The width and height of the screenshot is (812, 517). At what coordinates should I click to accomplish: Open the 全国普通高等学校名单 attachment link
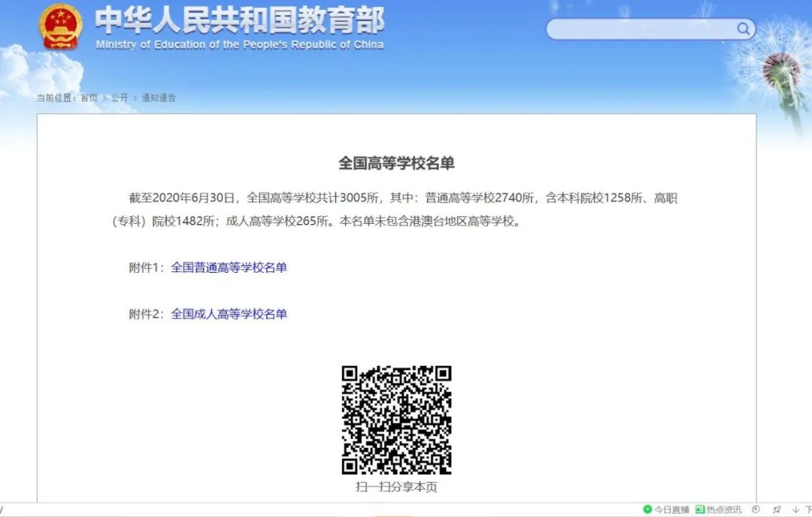click(229, 268)
